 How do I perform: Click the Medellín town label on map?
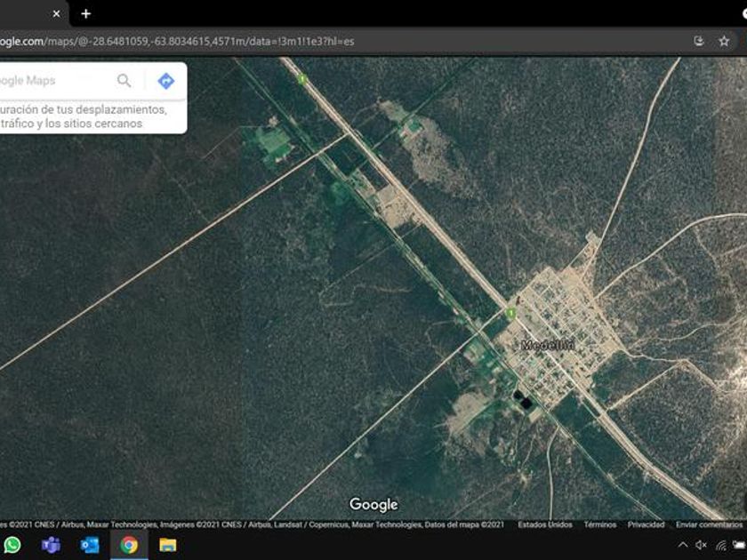point(548,345)
